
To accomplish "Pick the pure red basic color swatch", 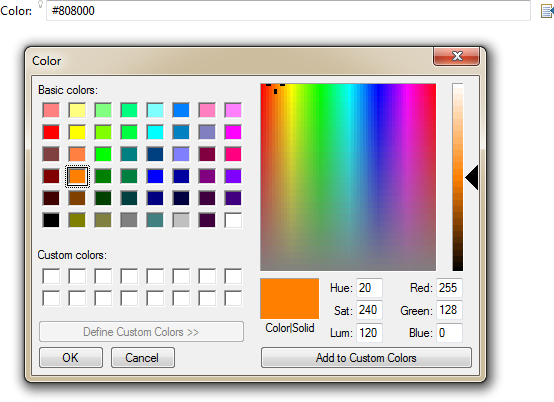I will tap(51, 132).
